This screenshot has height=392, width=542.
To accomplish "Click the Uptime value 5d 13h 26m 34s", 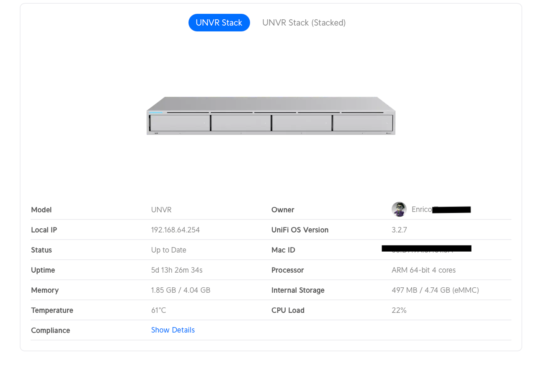I will 177,270.
